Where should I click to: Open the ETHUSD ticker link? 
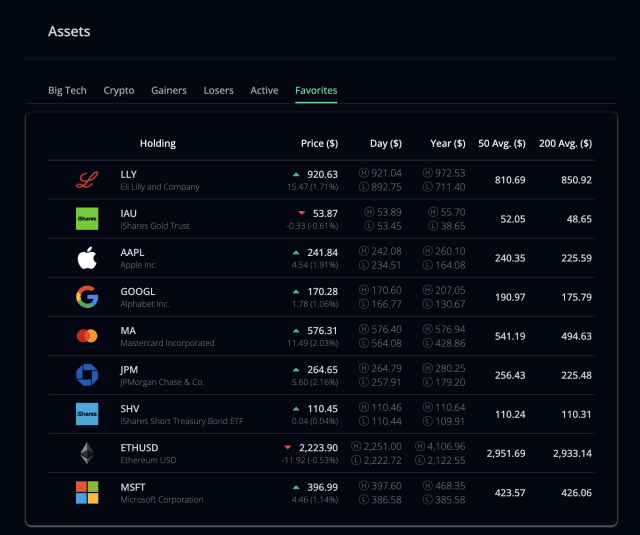click(x=139, y=448)
